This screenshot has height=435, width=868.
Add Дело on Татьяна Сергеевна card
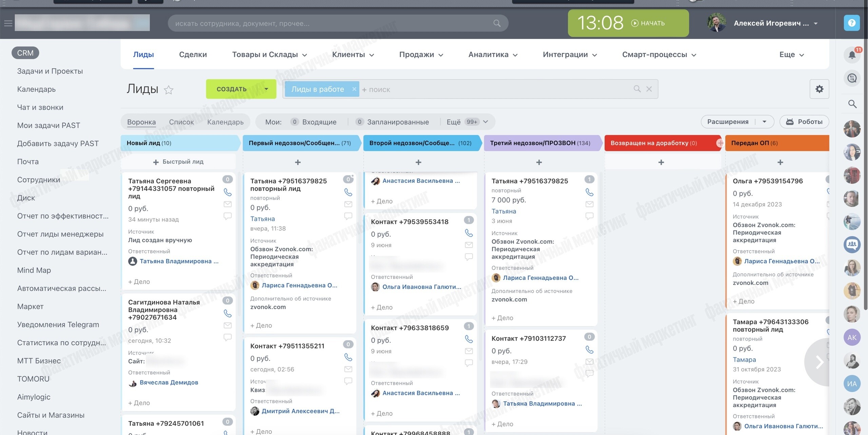click(x=139, y=282)
